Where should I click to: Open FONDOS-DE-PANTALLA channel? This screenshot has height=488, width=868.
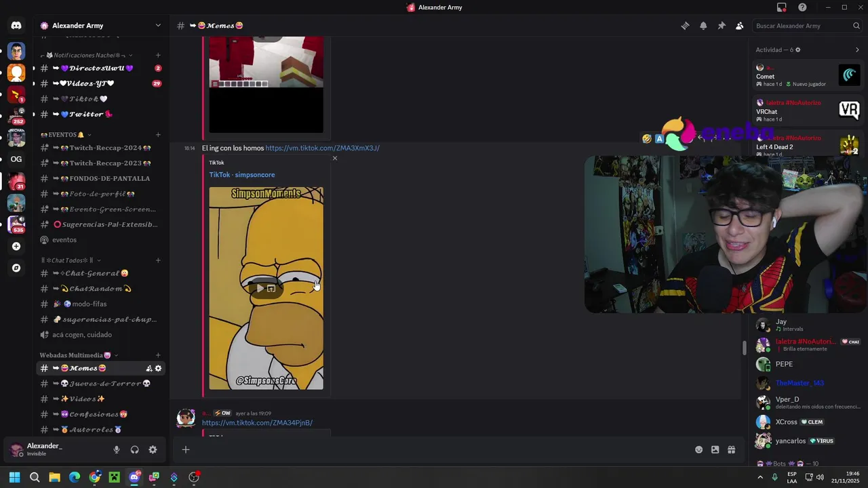point(100,178)
